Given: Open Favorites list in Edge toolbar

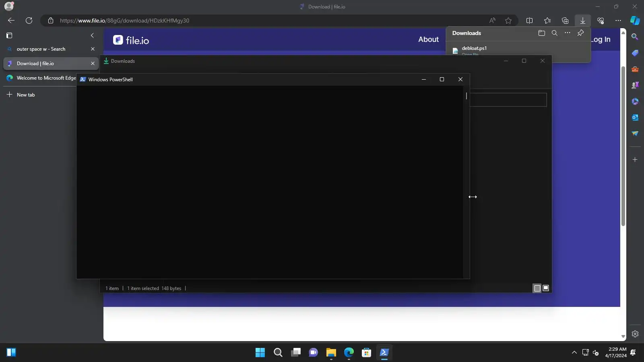Looking at the screenshot, I should tap(547, 21).
